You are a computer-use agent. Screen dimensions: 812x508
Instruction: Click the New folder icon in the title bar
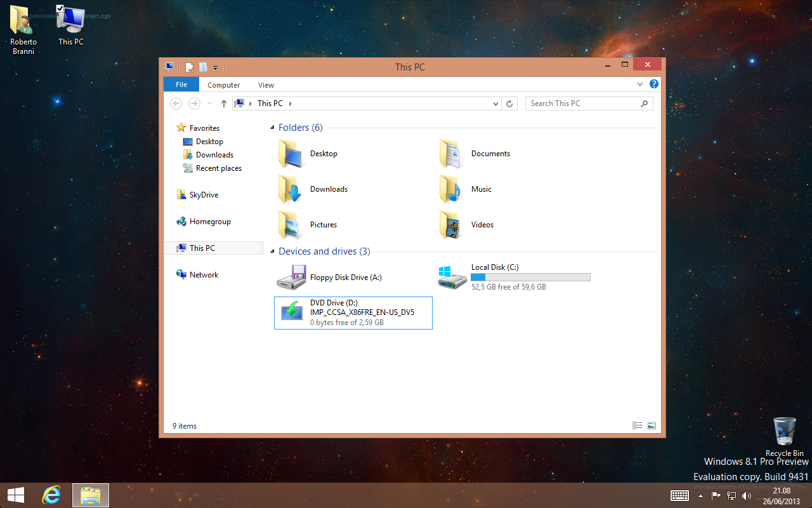(x=203, y=67)
